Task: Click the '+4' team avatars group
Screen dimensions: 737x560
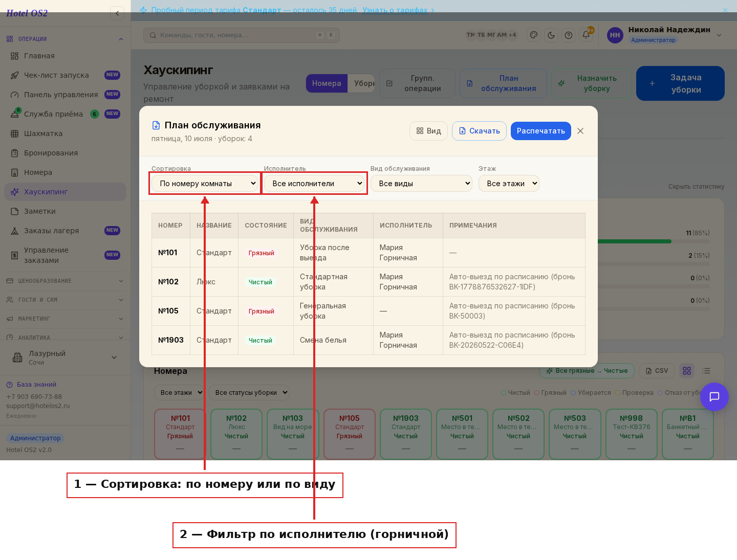Action: coord(512,35)
